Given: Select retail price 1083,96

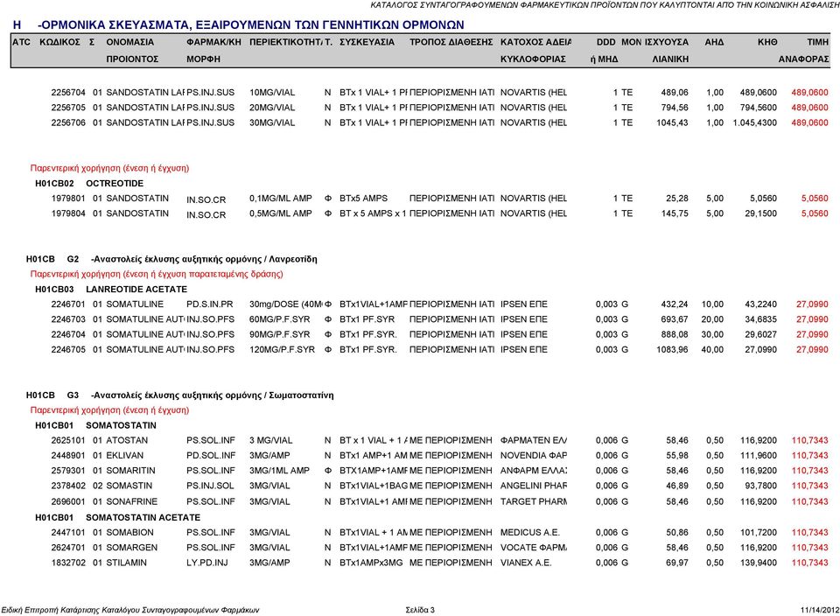Looking at the screenshot, I should click(x=672, y=349).
